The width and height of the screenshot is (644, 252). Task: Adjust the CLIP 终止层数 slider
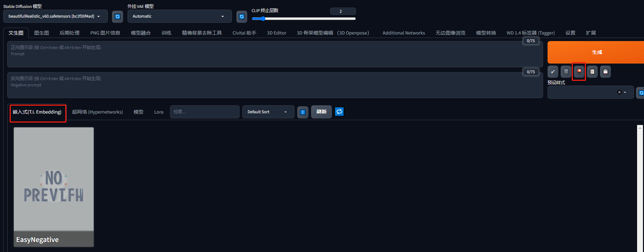[263, 19]
